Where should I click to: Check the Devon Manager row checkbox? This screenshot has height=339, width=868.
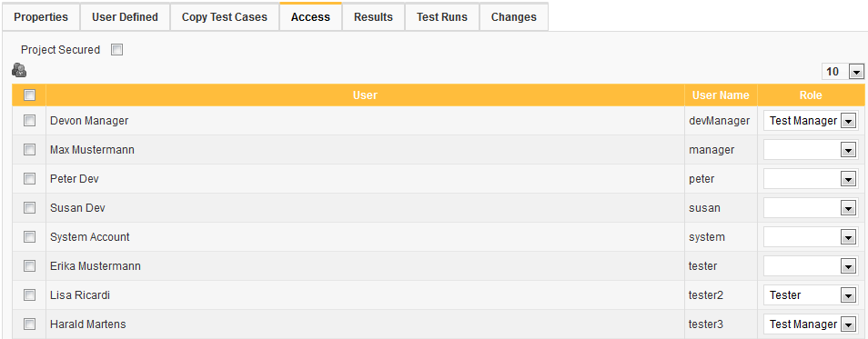coord(29,120)
